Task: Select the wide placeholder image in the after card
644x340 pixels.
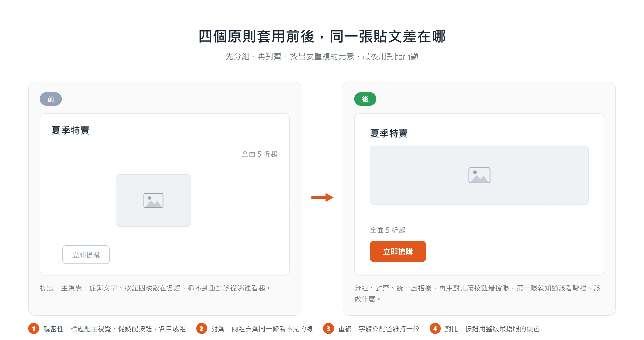Action: 479,175
